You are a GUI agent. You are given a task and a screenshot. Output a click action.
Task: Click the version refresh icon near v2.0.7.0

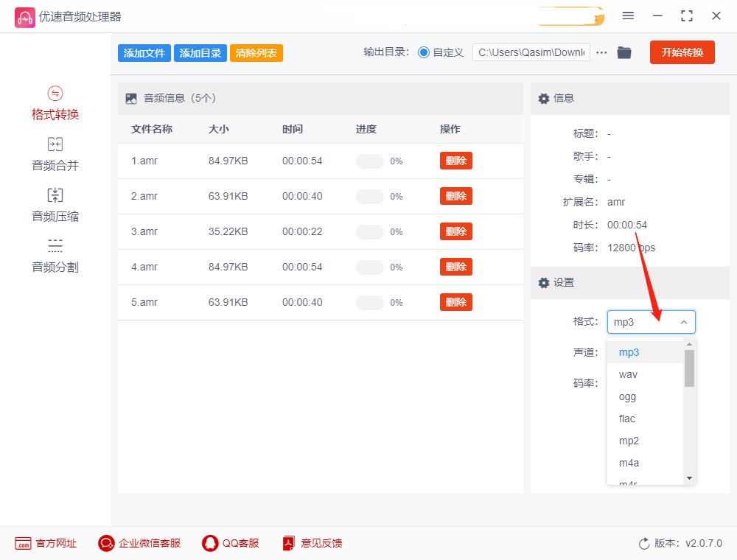pos(642,543)
